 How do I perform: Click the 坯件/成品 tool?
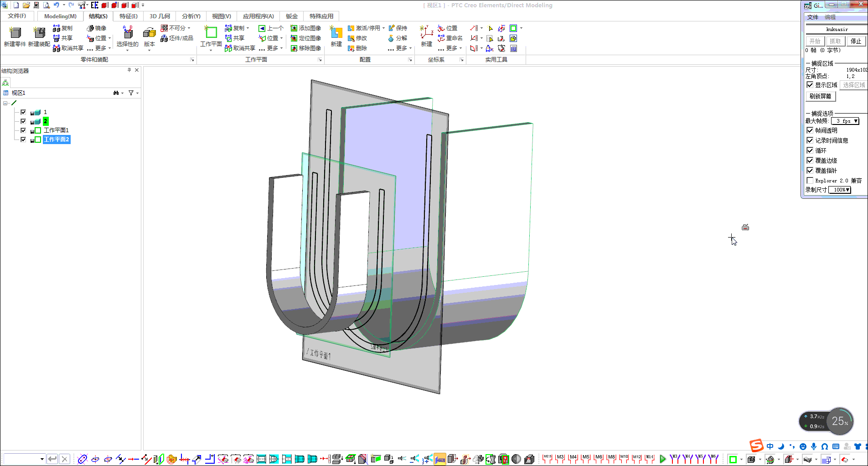pyautogui.click(x=177, y=38)
